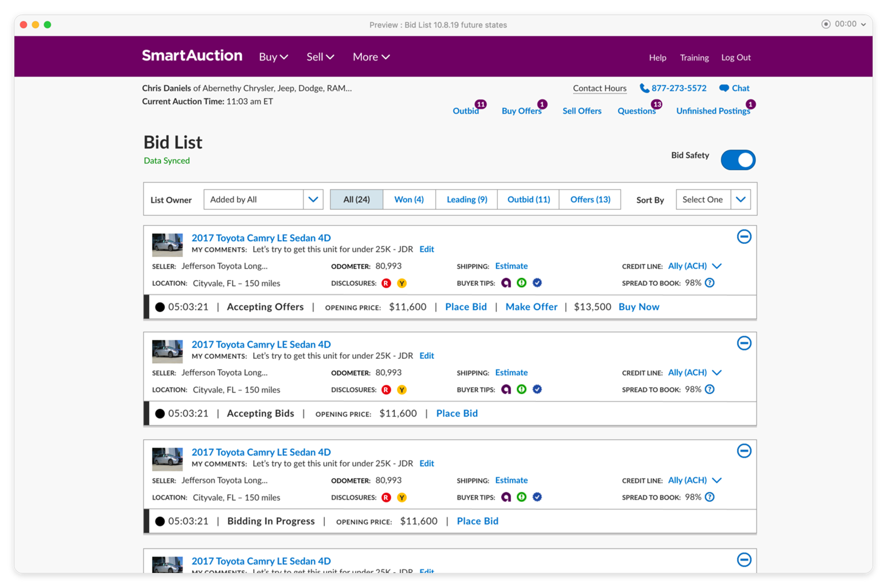
Task: Remove the Bidding In Progress Camry listing
Action: [x=744, y=451]
